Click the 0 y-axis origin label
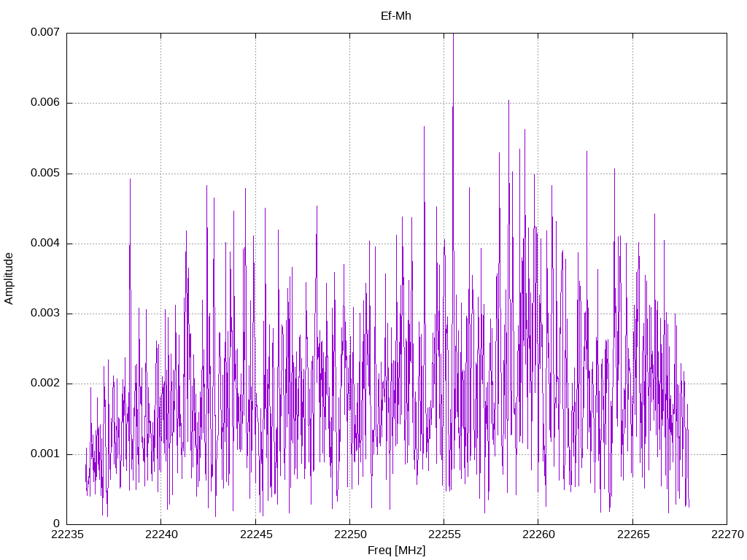Screen dimensions: 747x560 pyautogui.click(x=57, y=524)
